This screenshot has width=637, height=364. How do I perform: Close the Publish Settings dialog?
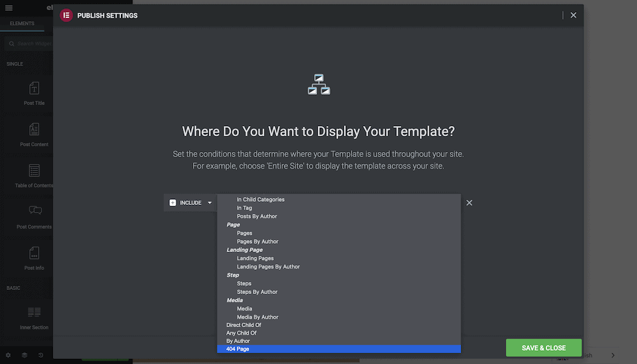(x=573, y=15)
